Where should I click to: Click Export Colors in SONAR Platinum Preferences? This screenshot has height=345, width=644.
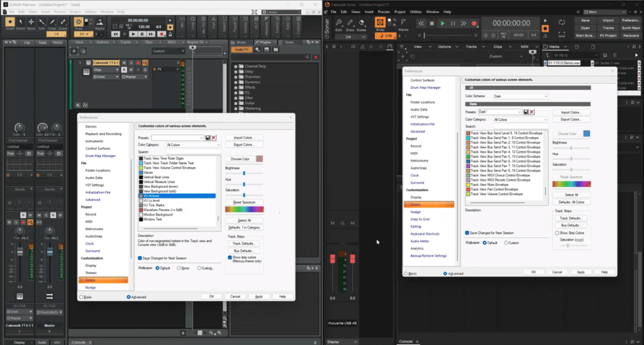(x=244, y=145)
